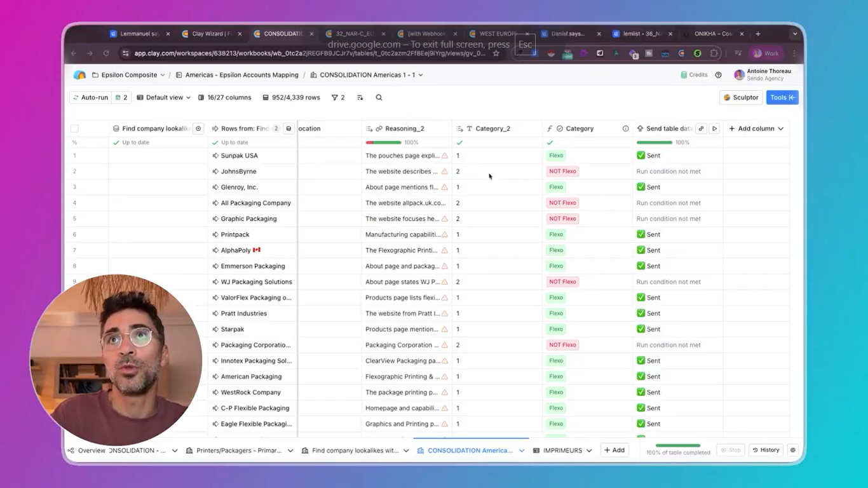
Task: Click the sort rows icon
Action: pos(360,98)
